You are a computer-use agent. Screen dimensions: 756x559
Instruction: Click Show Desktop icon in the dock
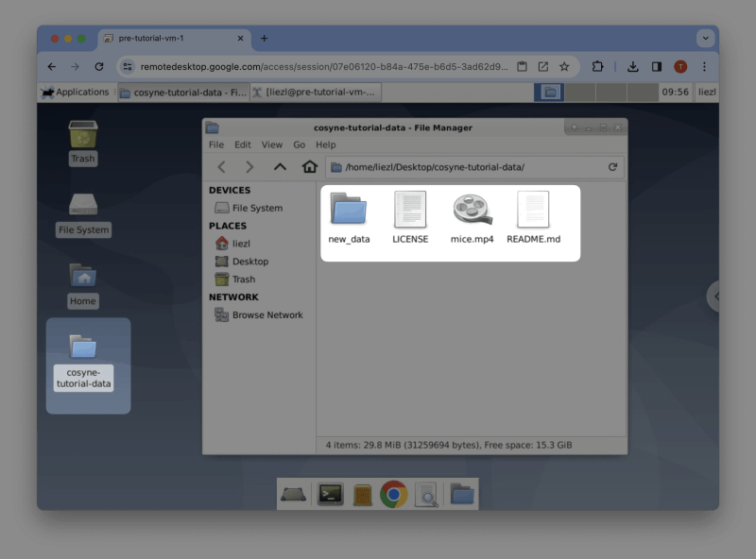coord(293,495)
